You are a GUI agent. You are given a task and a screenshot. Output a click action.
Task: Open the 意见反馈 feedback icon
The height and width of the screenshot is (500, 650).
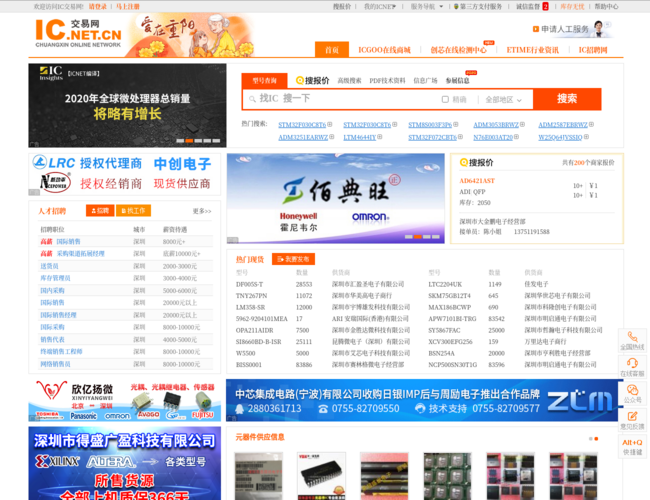632,416
